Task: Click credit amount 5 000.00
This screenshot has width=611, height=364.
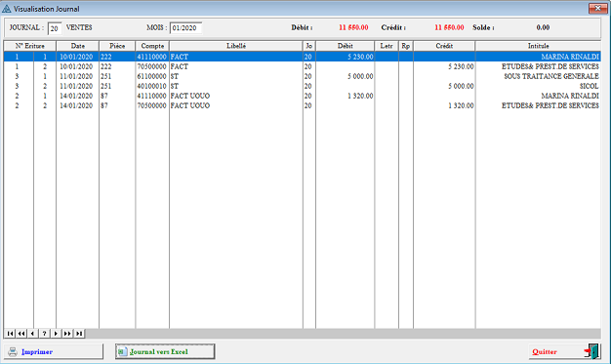Action: pos(461,86)
